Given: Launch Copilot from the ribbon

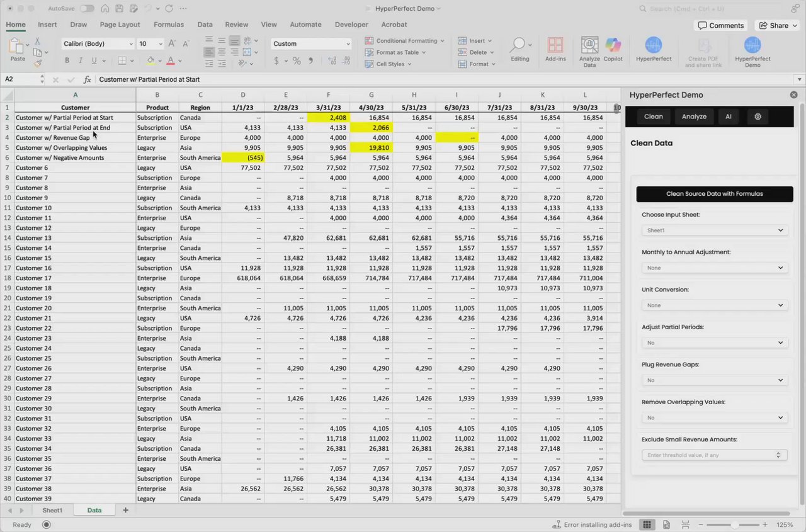Looking at the screenshot, I should [x=613, y=50].
